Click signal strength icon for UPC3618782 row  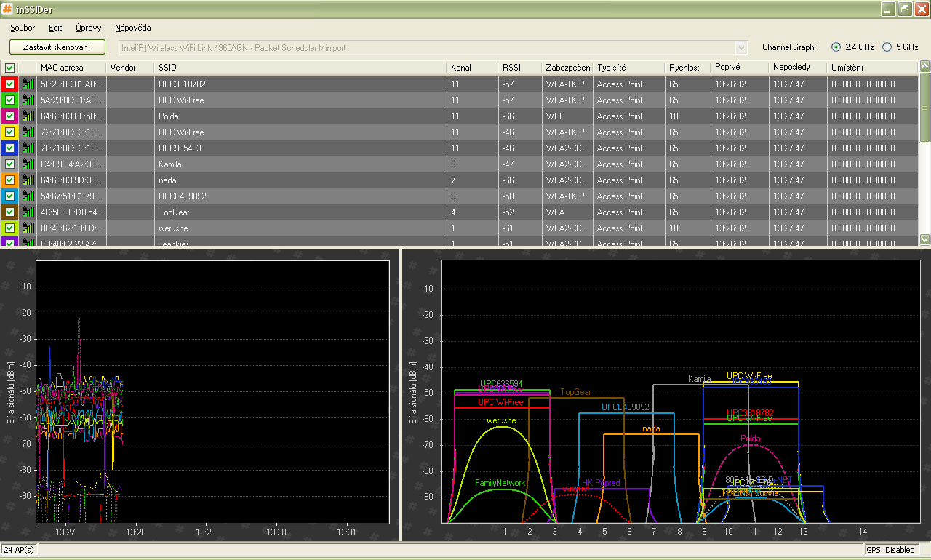tap(28, 84)
